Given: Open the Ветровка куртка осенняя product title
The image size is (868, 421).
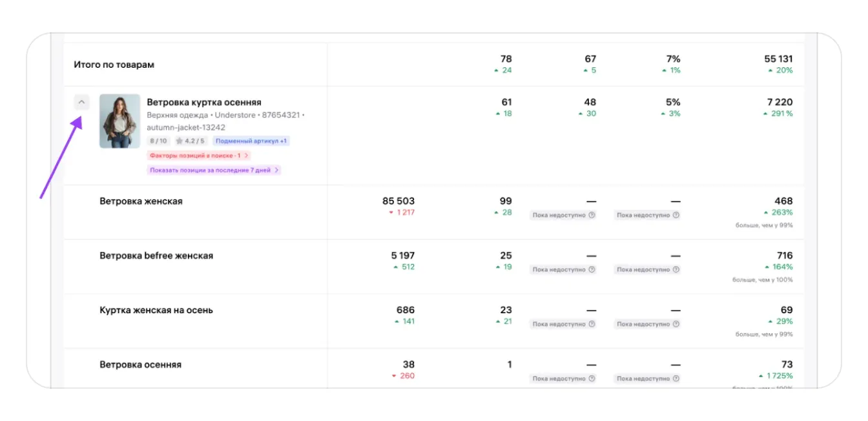Looking at the screenshot, I should (x=204, y=102).
